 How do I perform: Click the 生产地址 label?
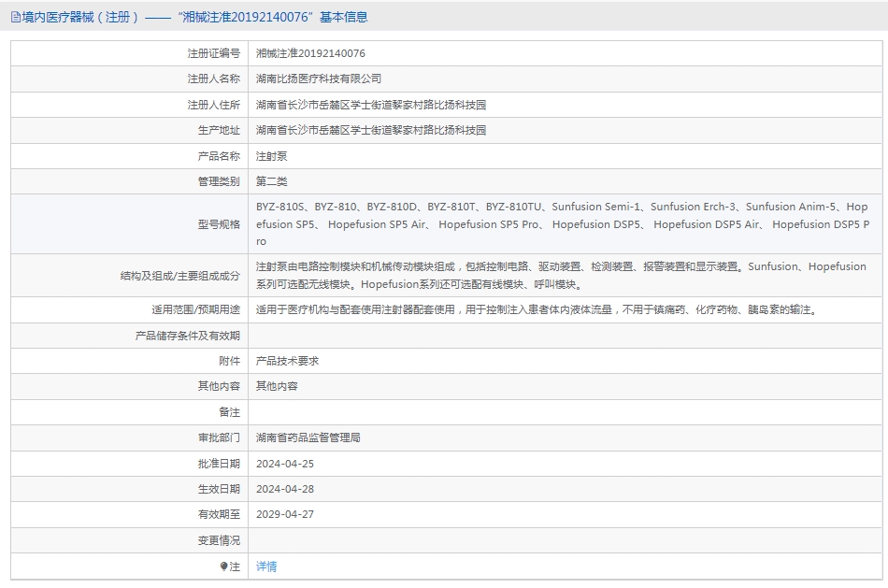(219, 130)
